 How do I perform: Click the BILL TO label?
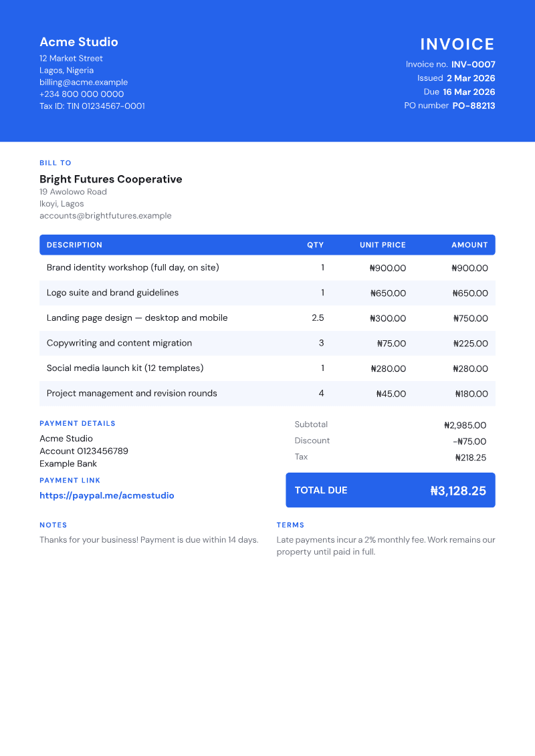(56, 163)
